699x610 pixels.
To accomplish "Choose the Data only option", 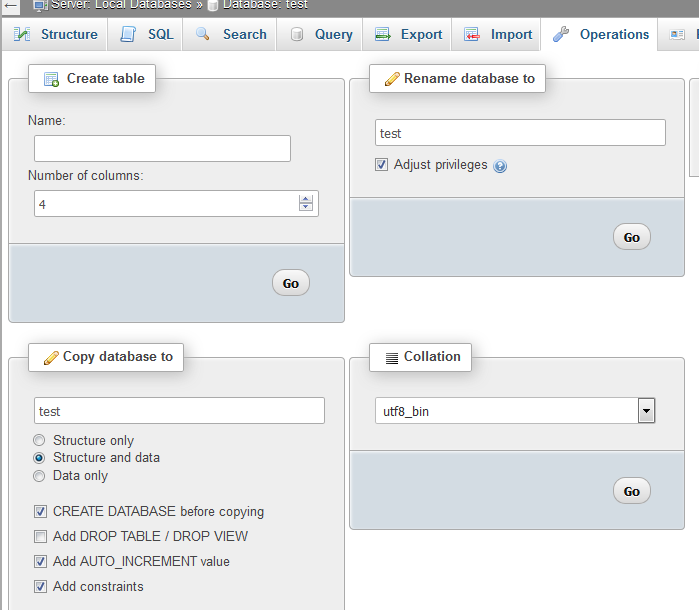I will tap(40, 477).
